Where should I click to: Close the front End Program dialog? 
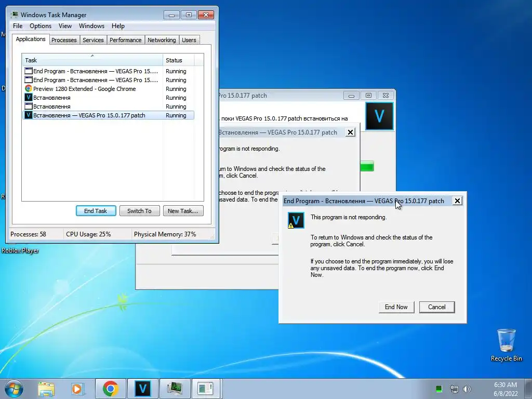[x=457, y=201]
